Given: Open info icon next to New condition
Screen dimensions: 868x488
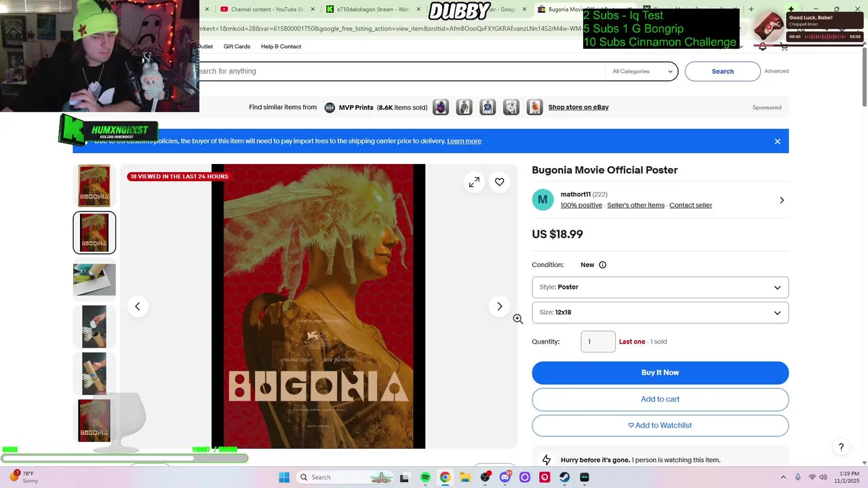Looking at the screenshot, I should pyautogui.click(x=602, y=265).
